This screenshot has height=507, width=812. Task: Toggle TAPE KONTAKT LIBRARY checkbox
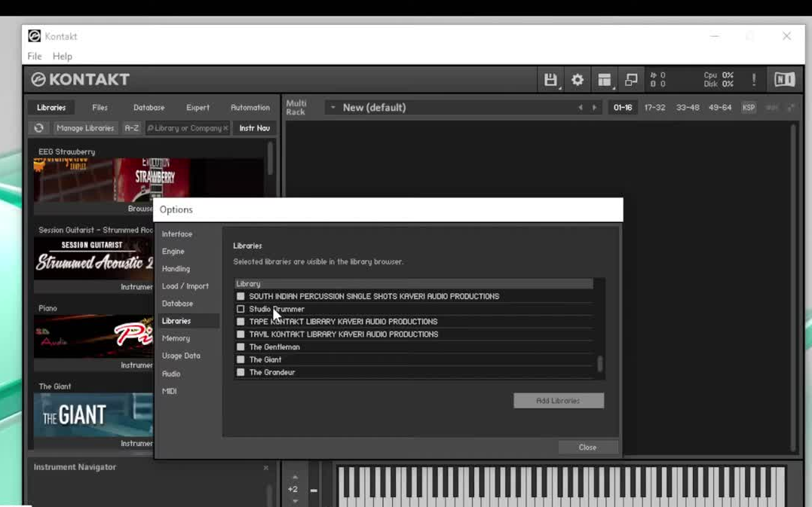pyautogui.click(x=241, y=321)
